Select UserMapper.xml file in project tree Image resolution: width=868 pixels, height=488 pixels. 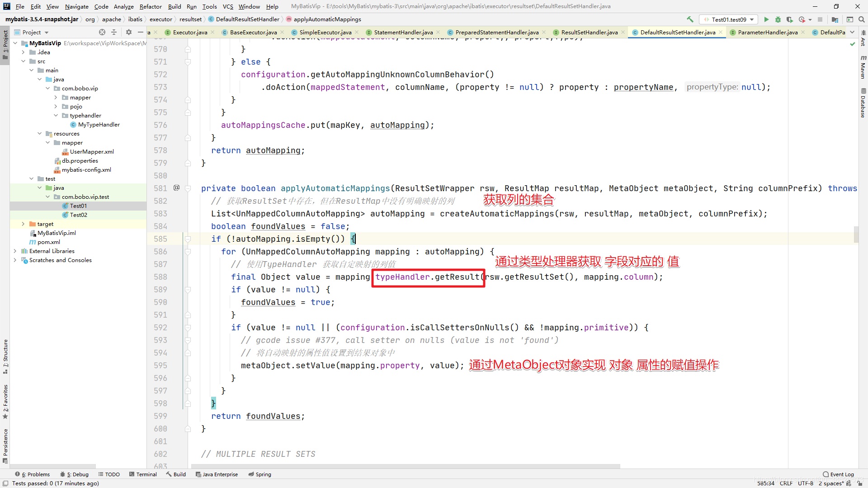92,151
